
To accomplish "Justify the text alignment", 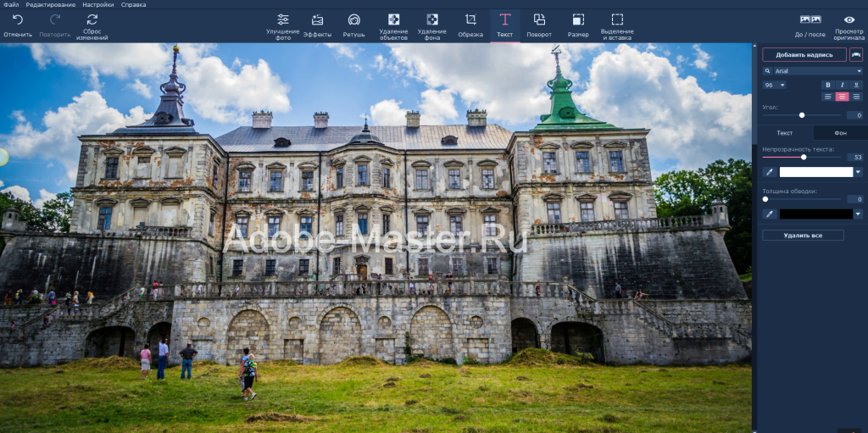I will [856, 97].
